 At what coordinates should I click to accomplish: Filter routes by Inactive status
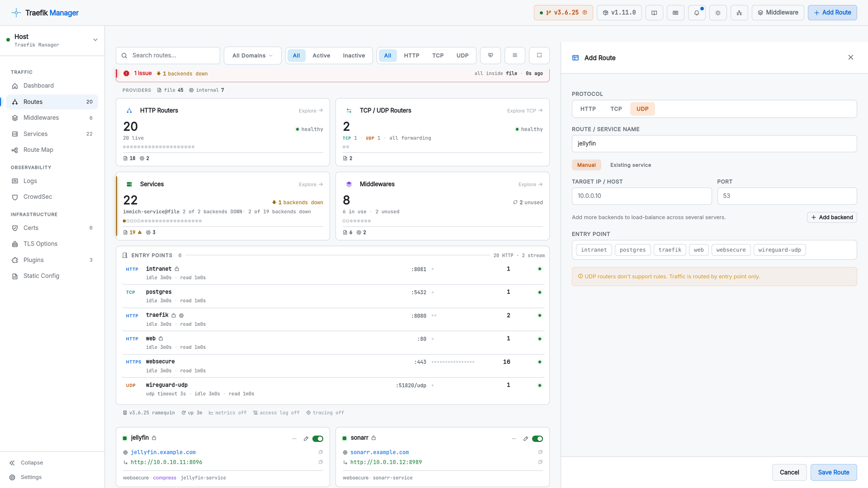(354, 56)
